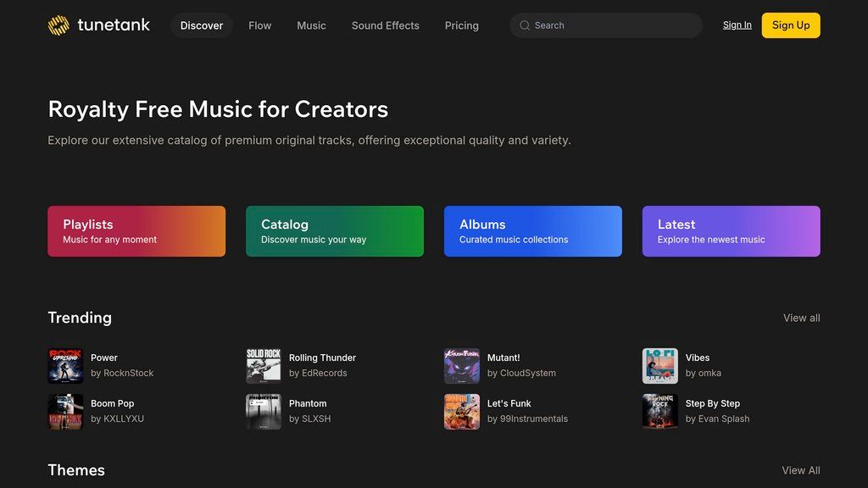Select the Mutant! cover art
This screenshot has height=488, width=868.
(462, 366)
